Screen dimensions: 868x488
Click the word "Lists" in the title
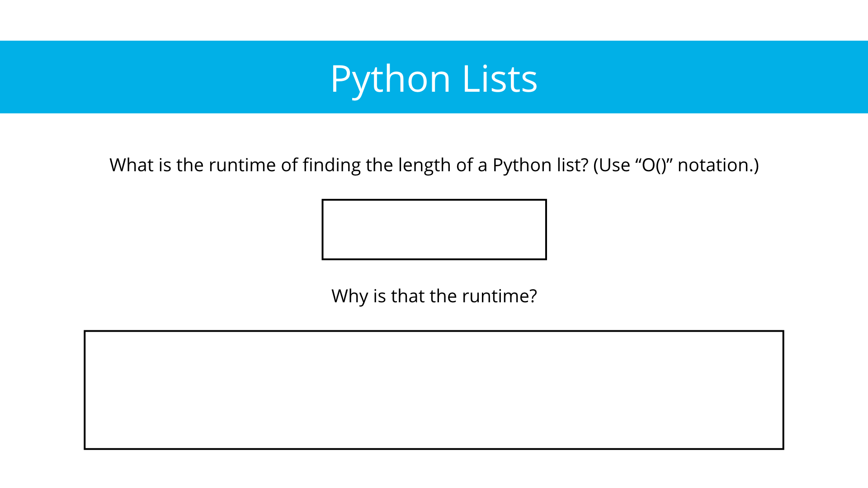[500, 79]
